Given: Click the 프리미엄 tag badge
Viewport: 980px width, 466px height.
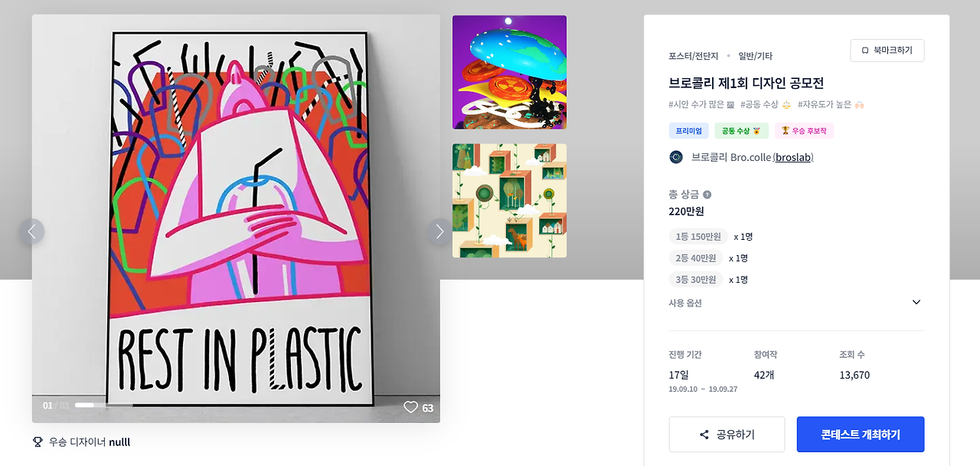Looking at the screenshot, I should click(x=689, y=130).
